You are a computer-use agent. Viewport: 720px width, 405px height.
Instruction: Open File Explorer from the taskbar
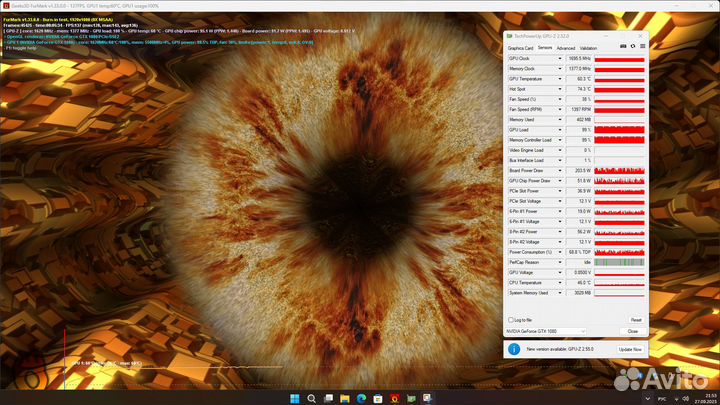click(x=345, y=398)
